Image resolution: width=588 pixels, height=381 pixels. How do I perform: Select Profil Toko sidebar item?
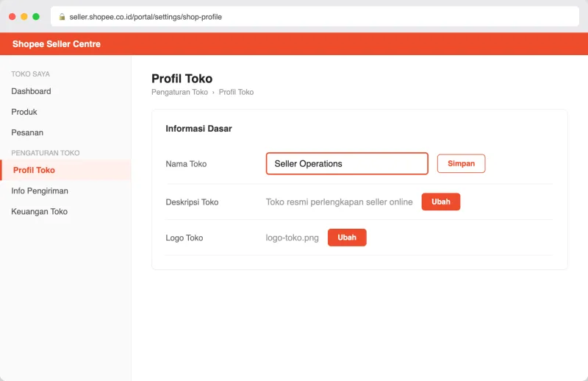point(65,170)
